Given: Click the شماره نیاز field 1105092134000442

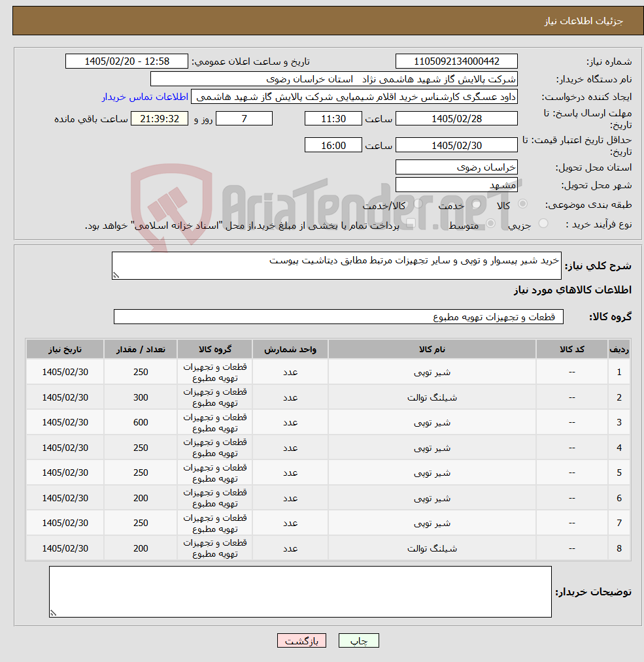Looking at the screenshot, I should coord(456,61).
